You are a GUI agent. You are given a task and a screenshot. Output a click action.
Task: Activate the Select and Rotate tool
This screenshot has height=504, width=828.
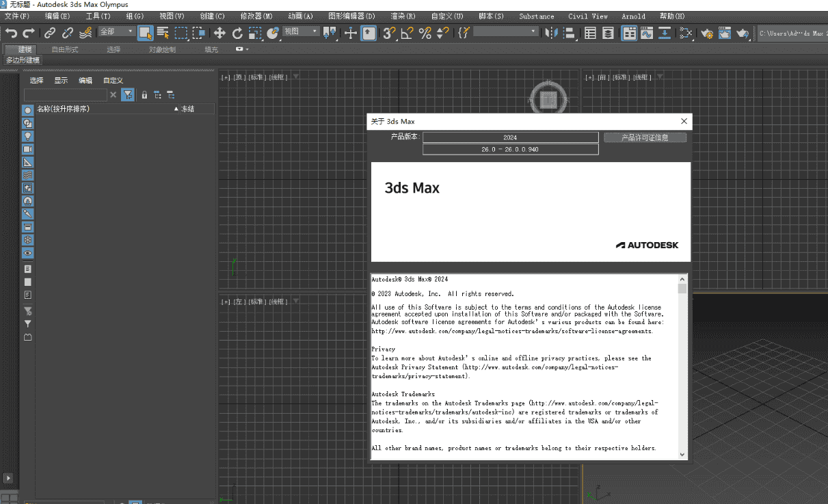tap(237, 32)
